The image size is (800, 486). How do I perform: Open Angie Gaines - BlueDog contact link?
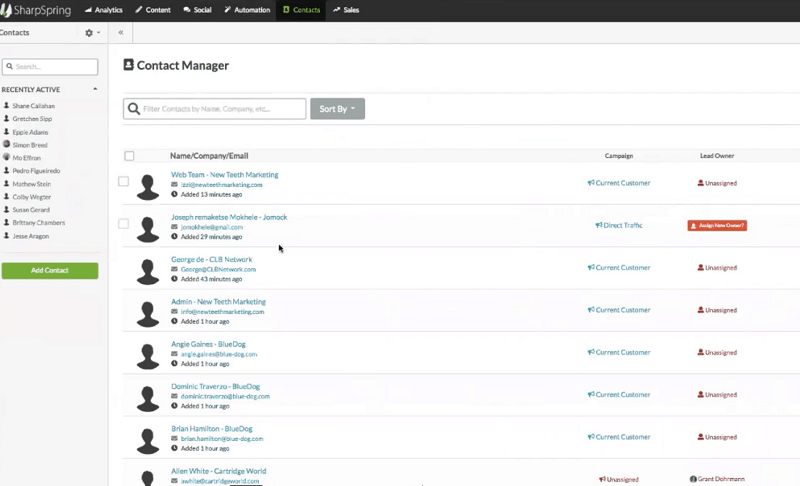(208, 344)
